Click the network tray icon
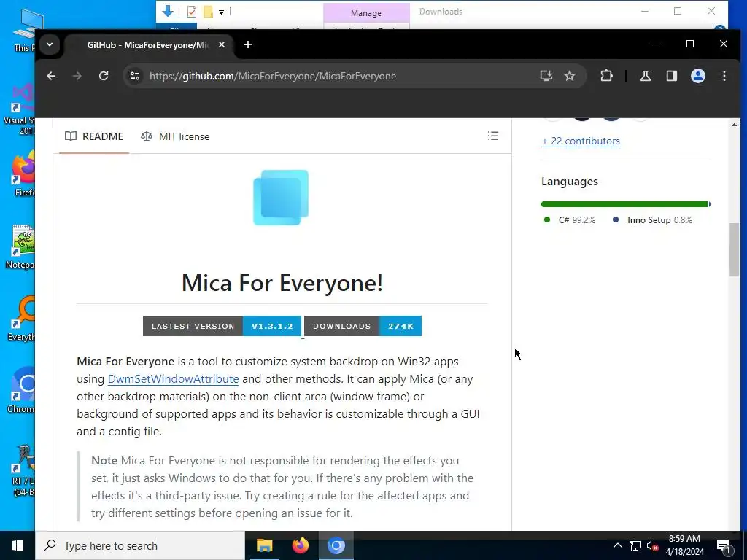 [635, 545]
